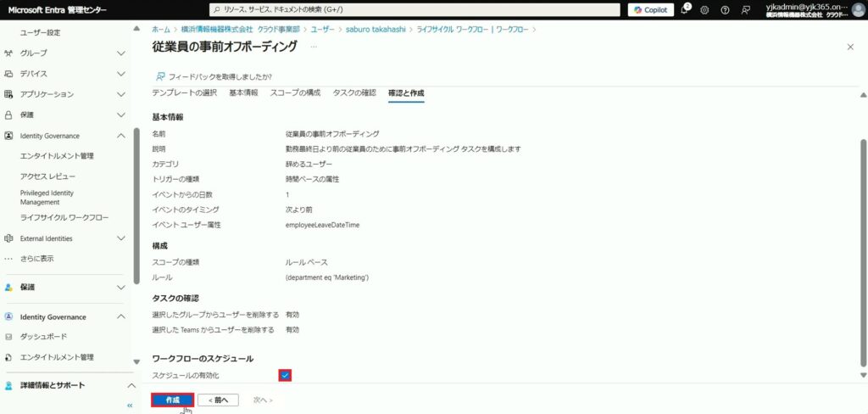Open ライフサイクル ワークフロー in the sidebar
Image resolution: width=868 pixels, height=414 pixels.
point(64,218)
